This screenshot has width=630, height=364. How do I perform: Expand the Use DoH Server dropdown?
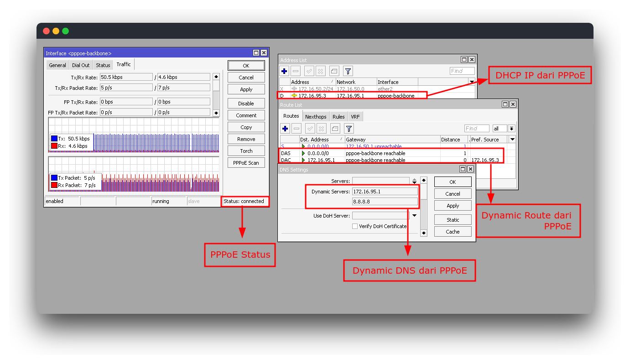coord(414,215)
